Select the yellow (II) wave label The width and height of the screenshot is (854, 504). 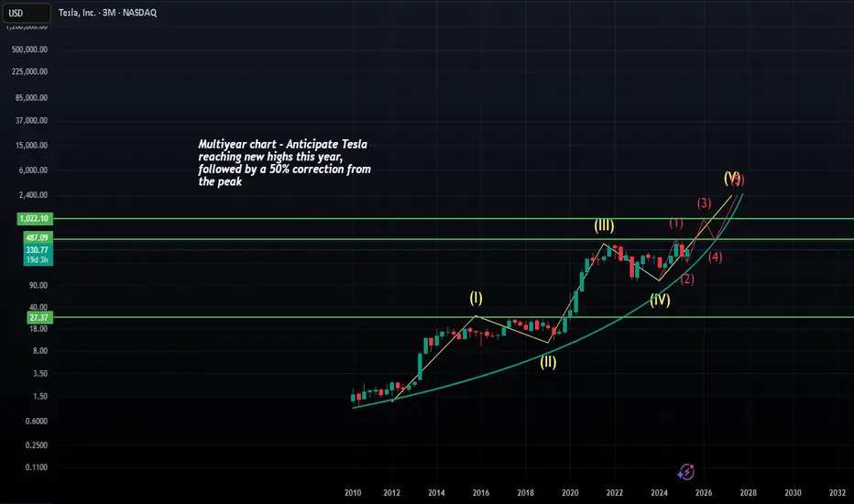(x=548, y=362)
